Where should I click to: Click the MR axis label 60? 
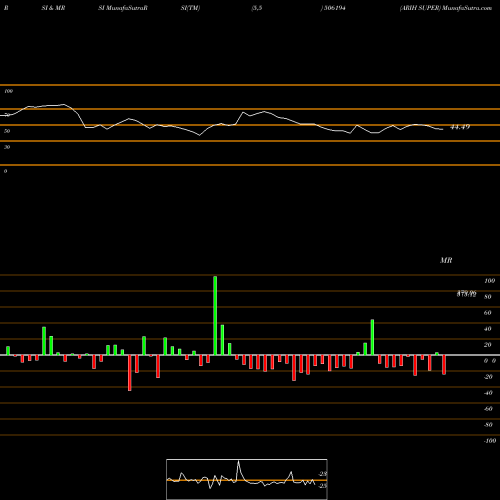click(x=488, y=313)
